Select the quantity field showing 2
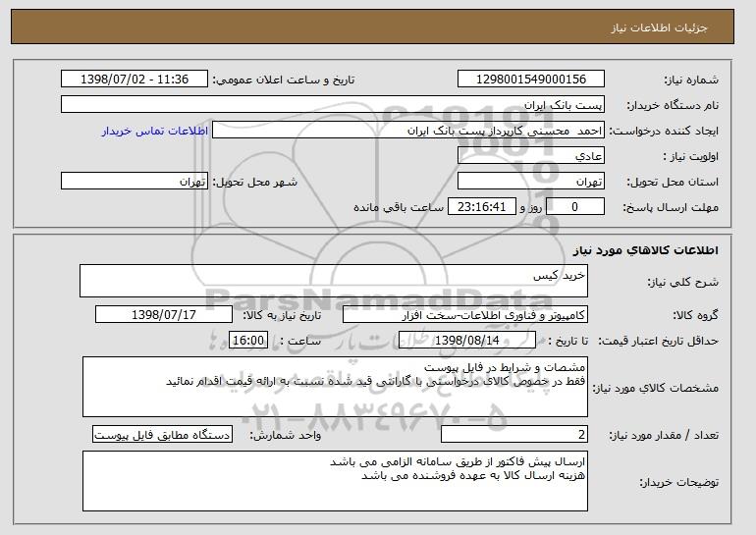The width and height of the screenshot is (756, 535). [x=514, y=434]
